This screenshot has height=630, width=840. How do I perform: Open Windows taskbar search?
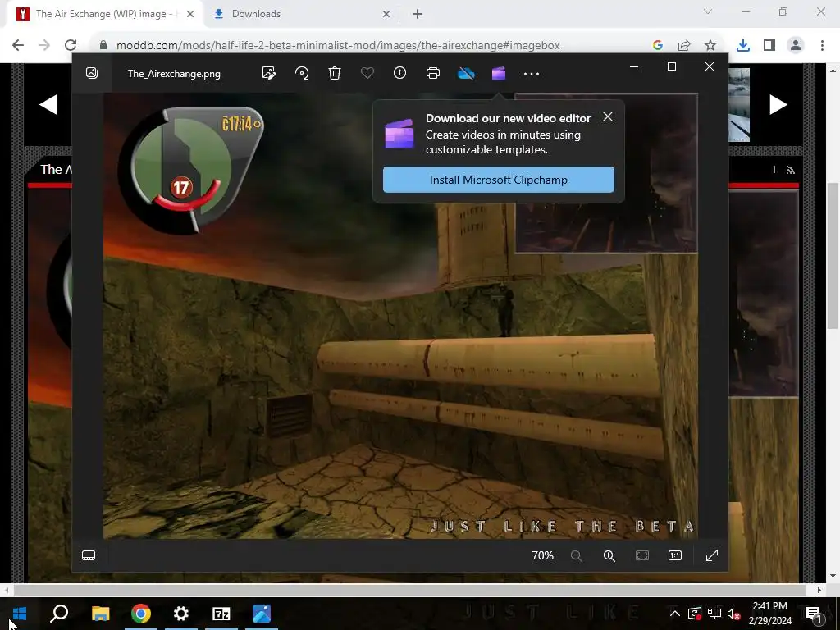[59, 614]
